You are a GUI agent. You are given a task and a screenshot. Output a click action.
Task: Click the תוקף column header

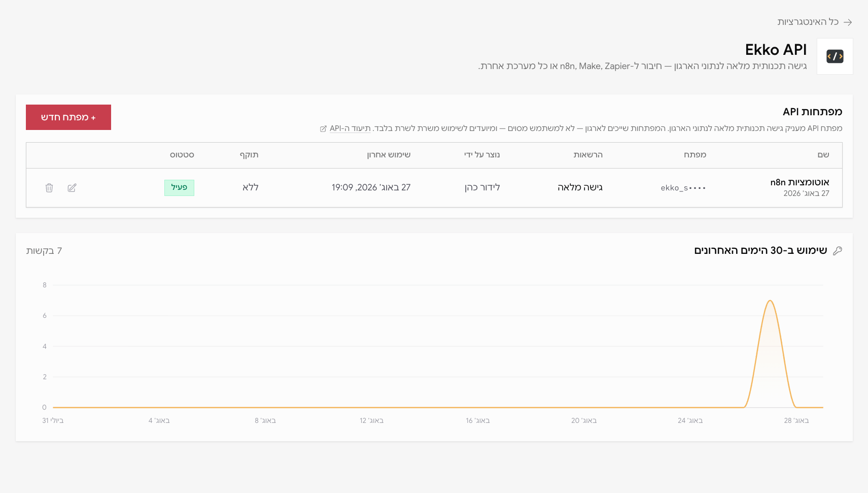coord(249,155)
